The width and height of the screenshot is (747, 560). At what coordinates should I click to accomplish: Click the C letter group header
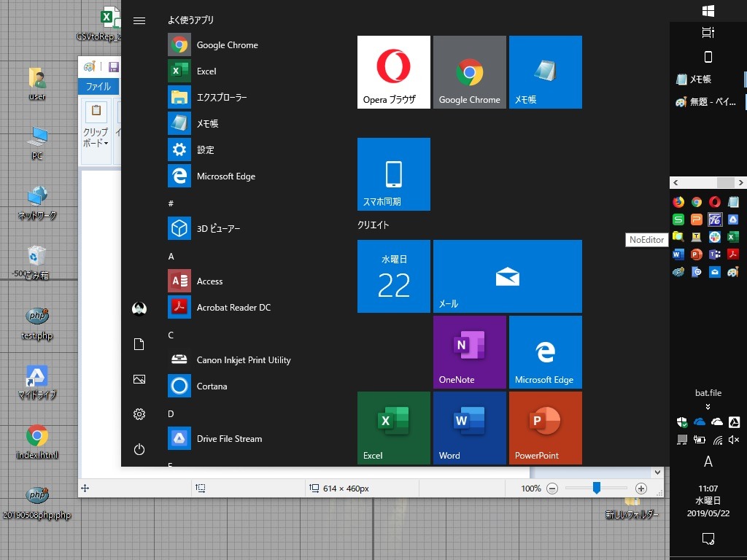[171, 335]
